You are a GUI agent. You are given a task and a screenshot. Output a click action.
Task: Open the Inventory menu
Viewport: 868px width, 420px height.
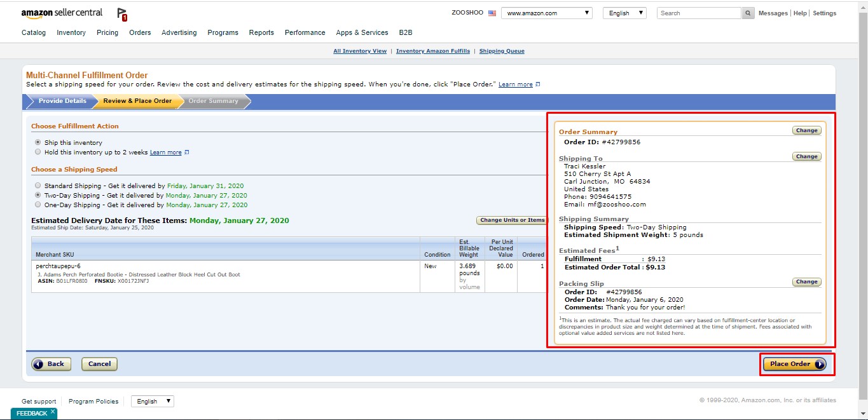[71, 32]
